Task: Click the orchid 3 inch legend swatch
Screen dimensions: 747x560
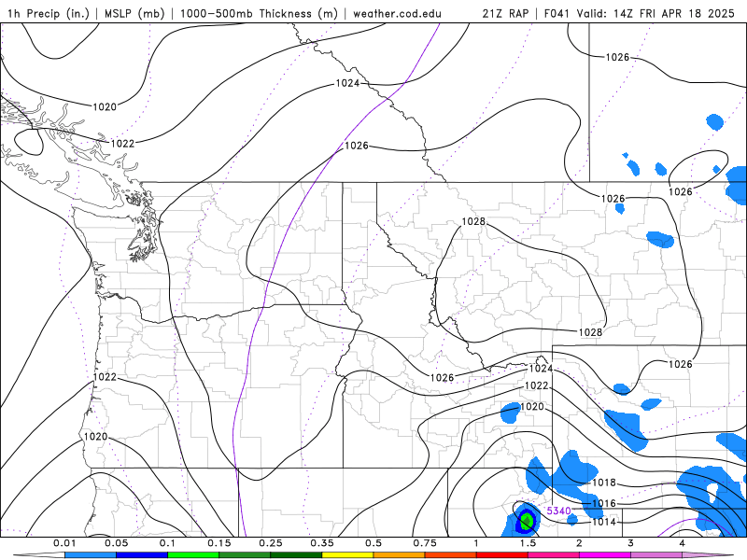Action: pos(656,555)
